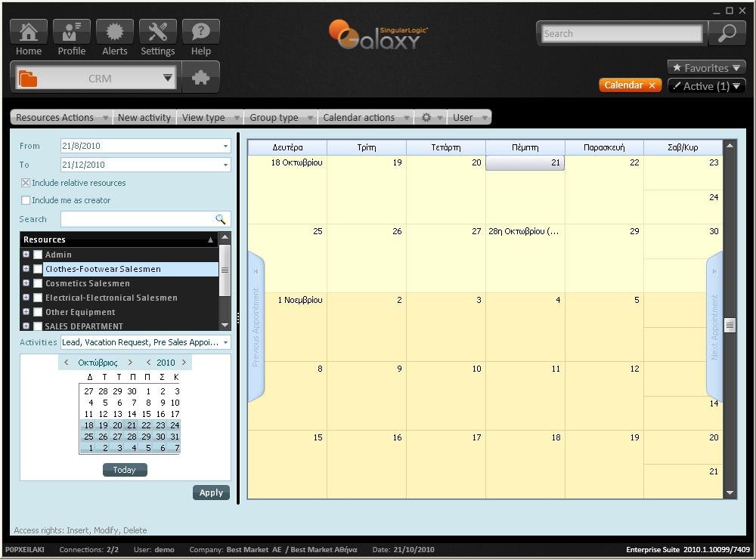Open the From date dropdown
756x559 pixels.
click(225, 146)
